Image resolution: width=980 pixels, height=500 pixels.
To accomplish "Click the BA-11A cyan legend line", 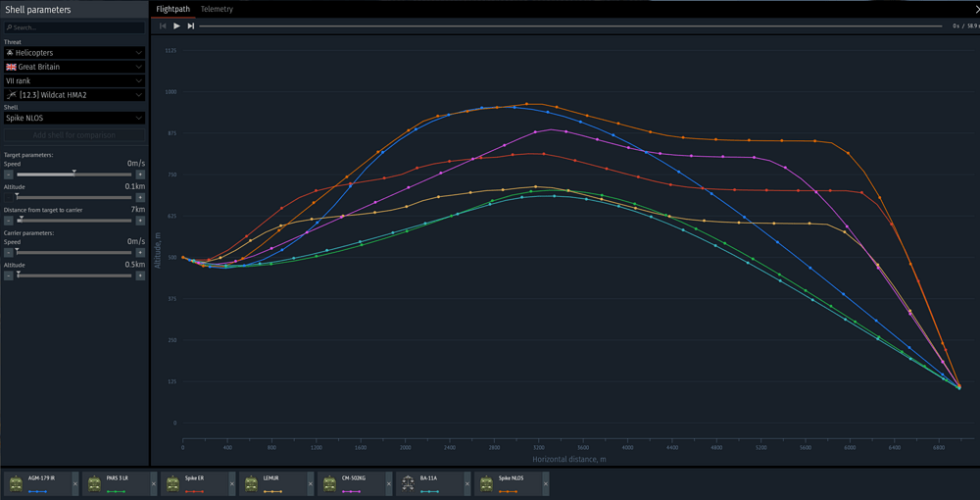I will coord(429,491).
